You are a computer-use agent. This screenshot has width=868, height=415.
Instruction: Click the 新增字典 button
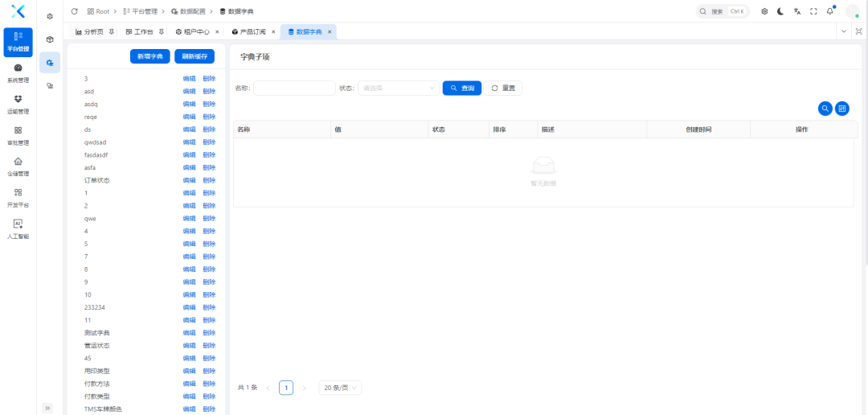pyautogui.click(x=149, y=56)
